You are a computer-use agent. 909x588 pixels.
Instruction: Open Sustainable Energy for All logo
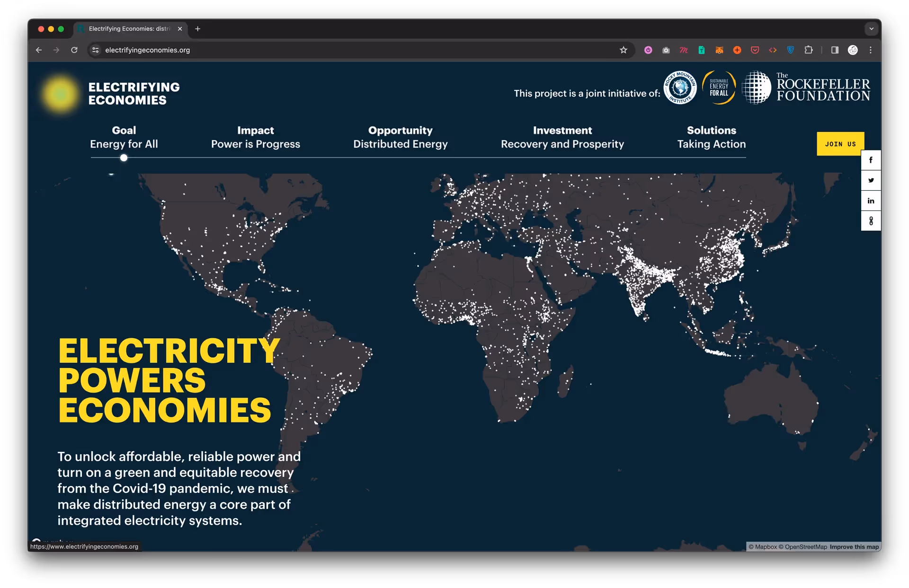719,88
